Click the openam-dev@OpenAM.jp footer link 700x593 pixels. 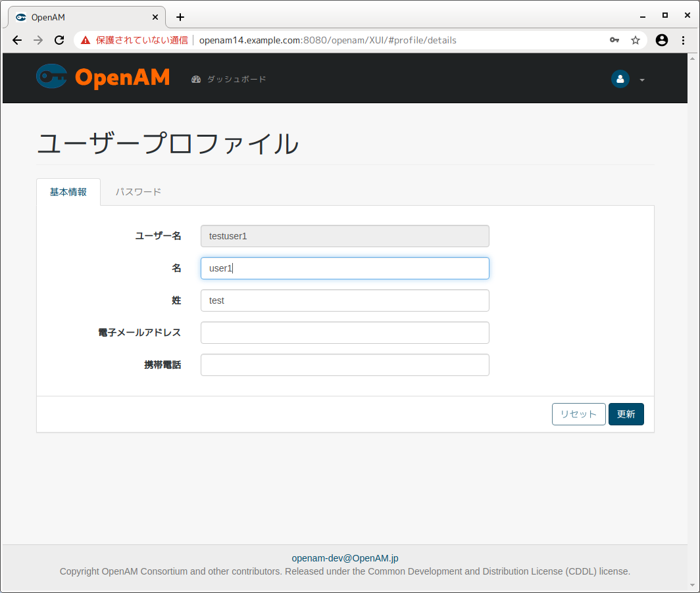tap(345, 558)
